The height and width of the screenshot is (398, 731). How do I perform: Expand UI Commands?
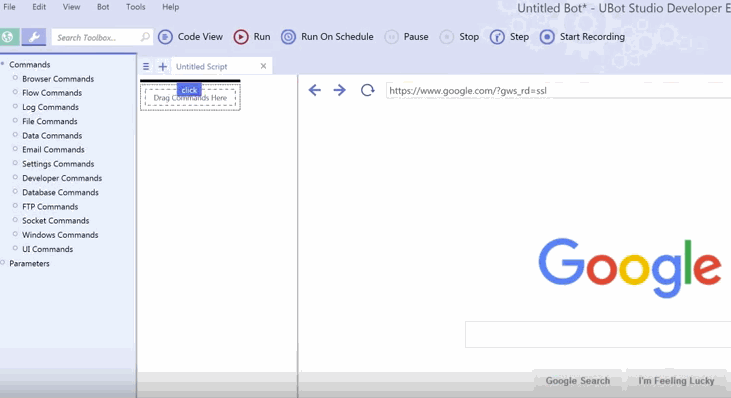point(15,248)
